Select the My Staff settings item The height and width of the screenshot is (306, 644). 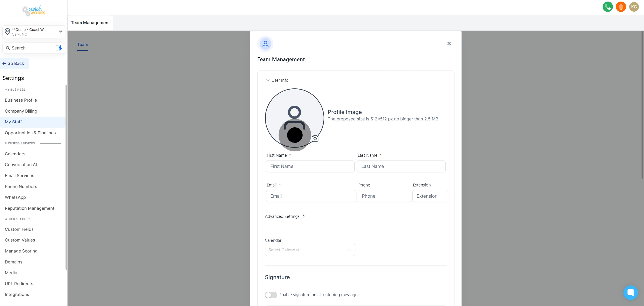(13, 122)
